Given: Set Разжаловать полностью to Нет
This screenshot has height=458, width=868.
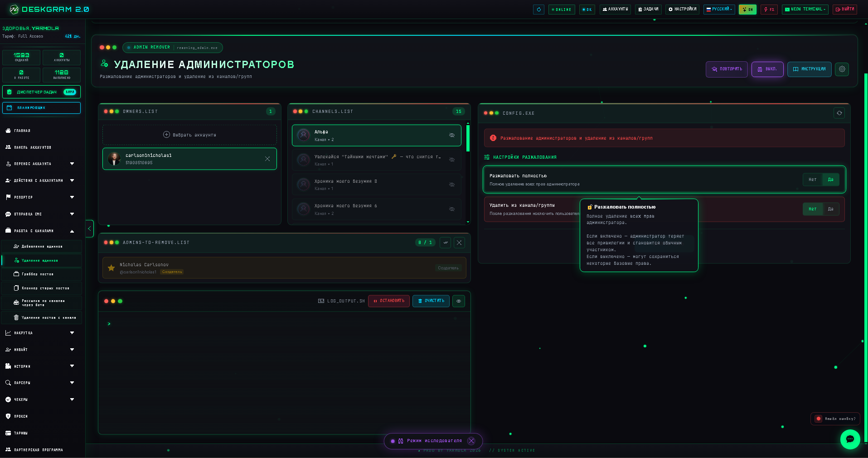Looking at the screenshot, I should (812, 180).
